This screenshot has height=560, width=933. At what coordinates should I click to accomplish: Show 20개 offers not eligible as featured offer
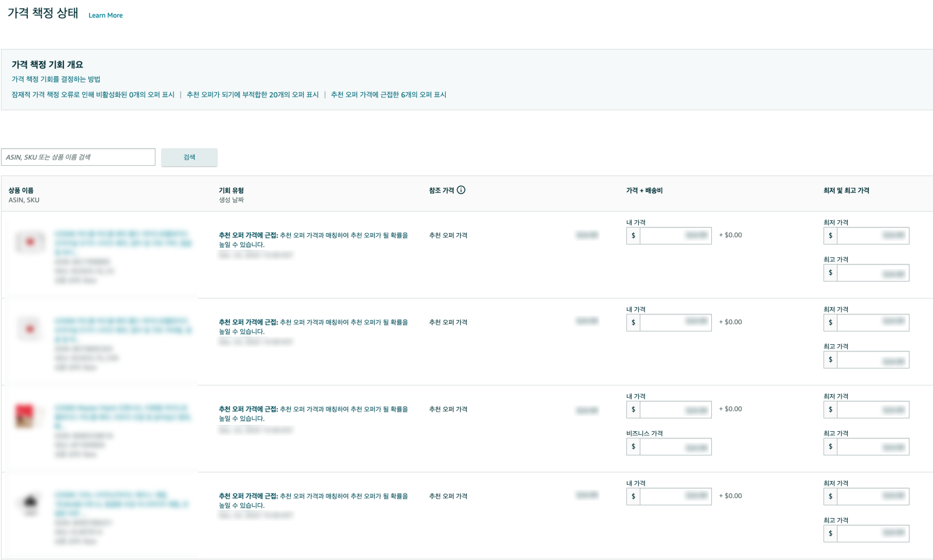click(252, 95)
